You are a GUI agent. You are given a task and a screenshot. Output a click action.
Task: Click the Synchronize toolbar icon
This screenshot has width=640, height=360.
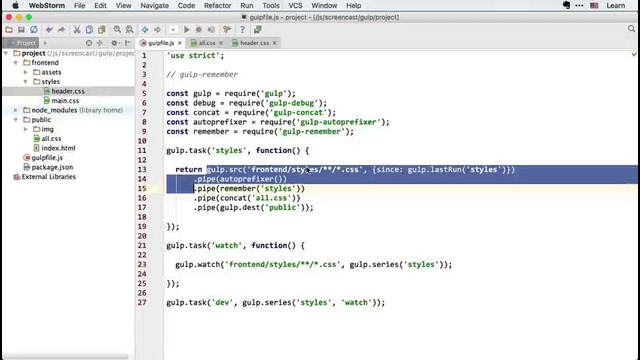(34, 29)
